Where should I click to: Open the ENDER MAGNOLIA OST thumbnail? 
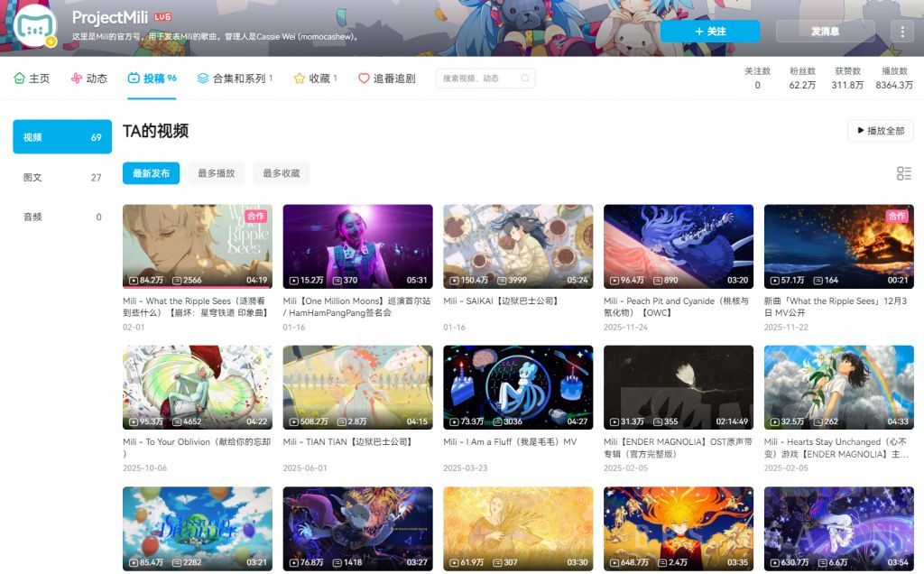679,387
